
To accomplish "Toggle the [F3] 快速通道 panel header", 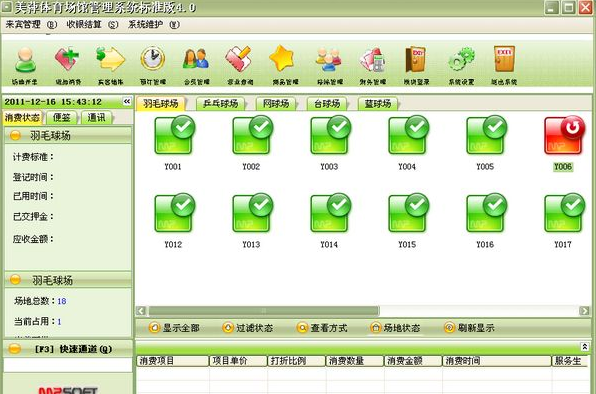I will pyautogui.click(x=68, y=349).
